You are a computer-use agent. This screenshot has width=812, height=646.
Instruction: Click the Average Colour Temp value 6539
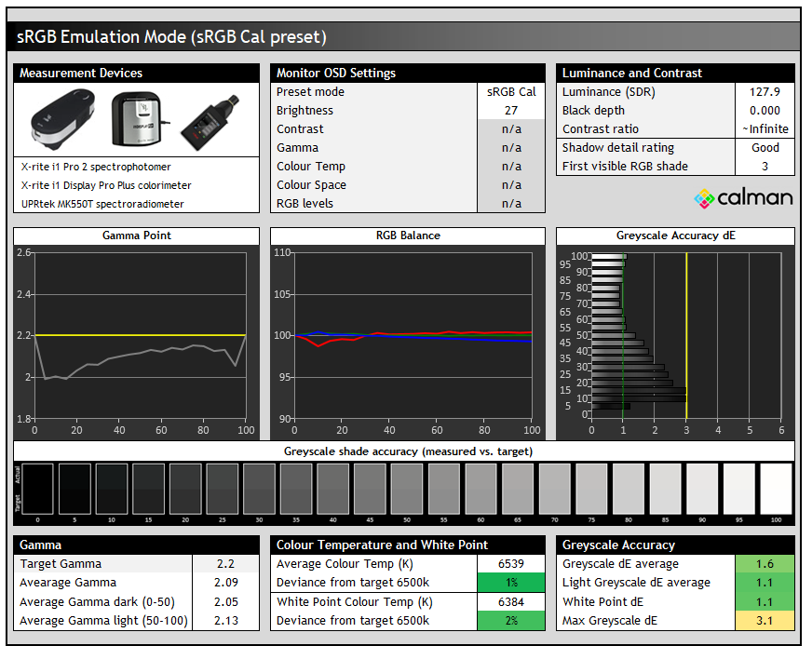[x=510, y=564]
